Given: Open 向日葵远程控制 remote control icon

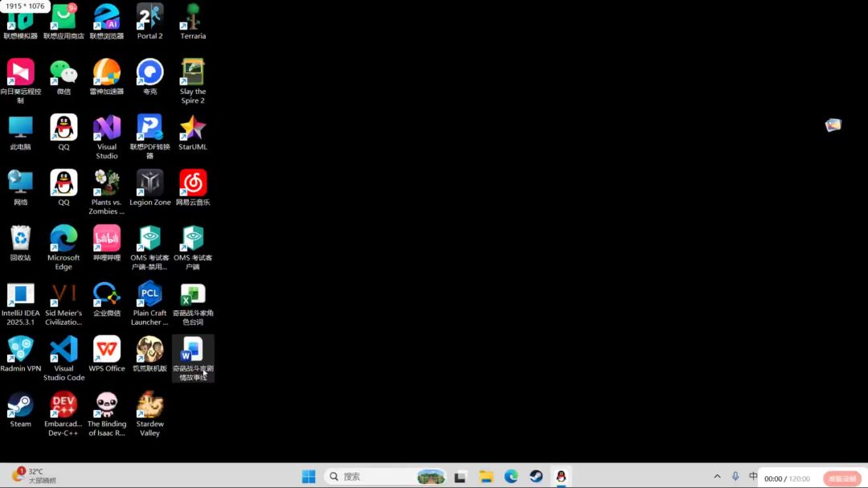Looking at the screenshot, I should (20, 81).
